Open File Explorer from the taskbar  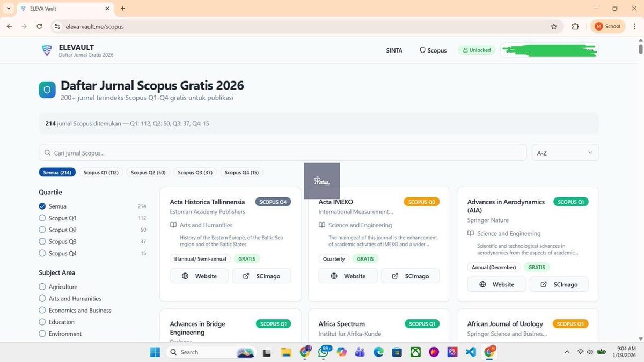coord(286,352)
